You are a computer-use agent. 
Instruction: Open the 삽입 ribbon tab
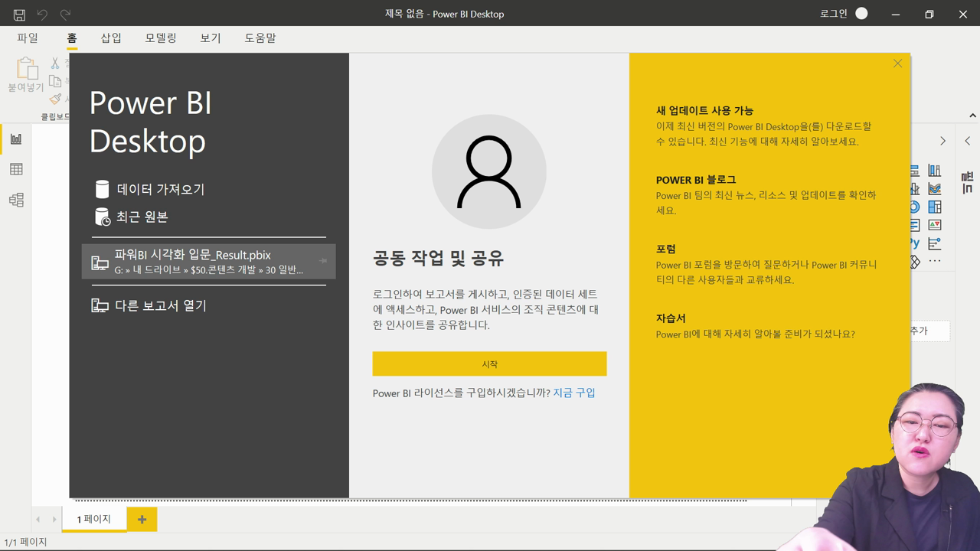pos(112,38)
